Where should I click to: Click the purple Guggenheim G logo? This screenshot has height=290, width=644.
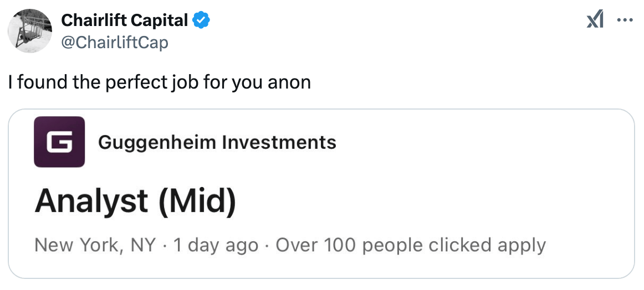[59, 142]
